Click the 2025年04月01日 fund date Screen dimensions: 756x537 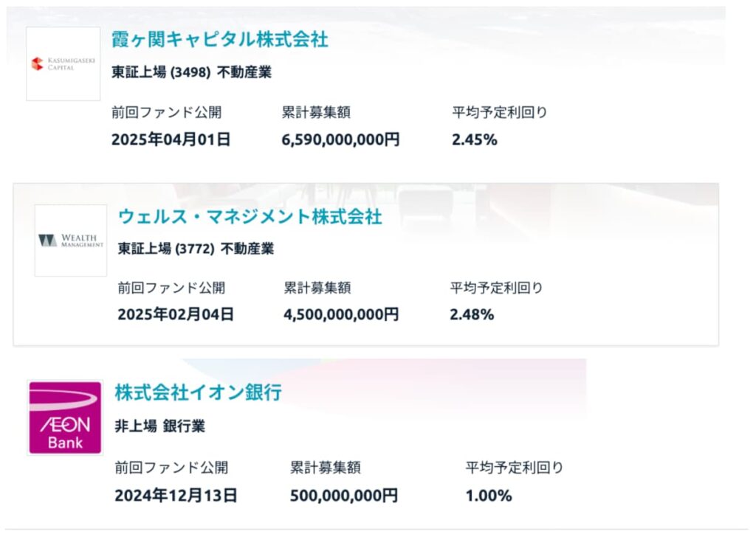pos(171,139)
